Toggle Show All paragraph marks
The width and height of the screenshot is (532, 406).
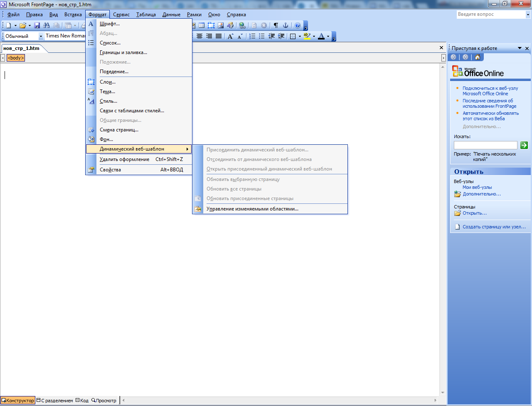pos(276,25)
